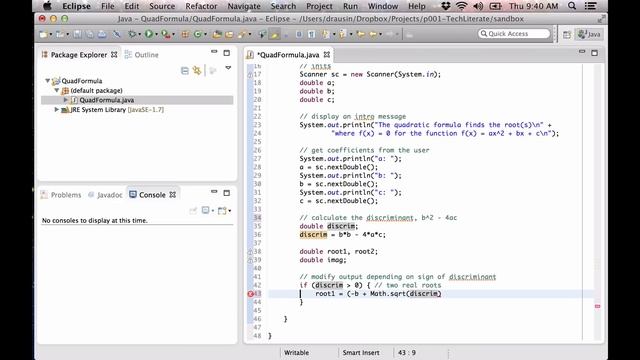Open the Back history dropdown arrow
Screen dimensions: 640x360
click(x=380, y=34)
